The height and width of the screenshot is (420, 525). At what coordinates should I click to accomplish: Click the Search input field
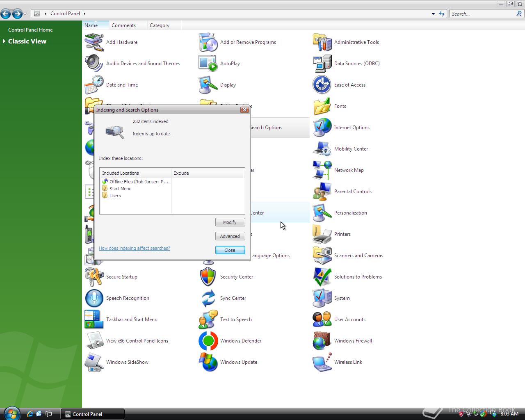point(483,14)
